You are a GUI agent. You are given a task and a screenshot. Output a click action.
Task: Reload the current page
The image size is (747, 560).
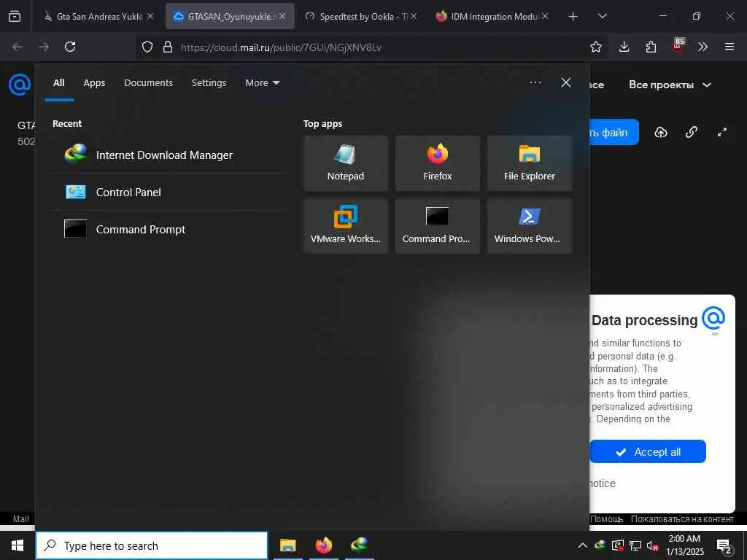(70, 47)
